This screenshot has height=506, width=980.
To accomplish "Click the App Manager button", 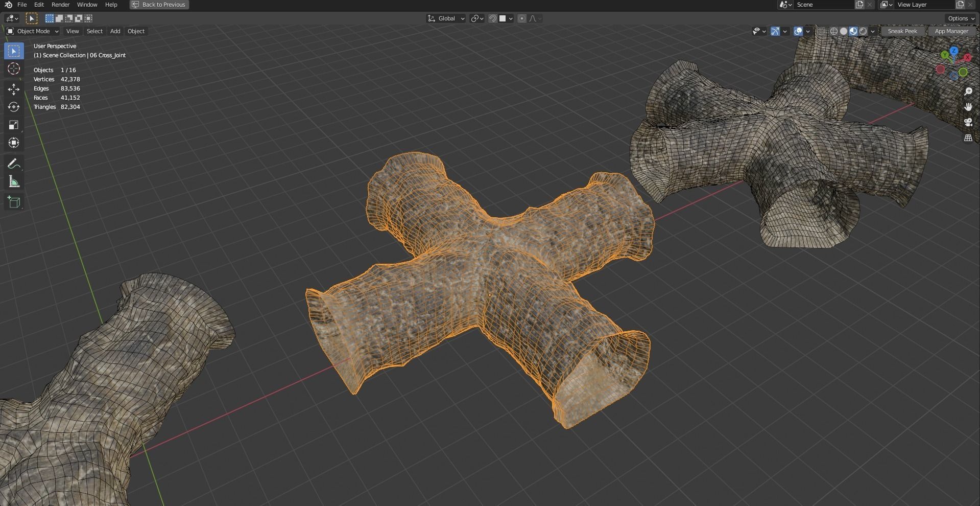I will (x=951, y=31).
